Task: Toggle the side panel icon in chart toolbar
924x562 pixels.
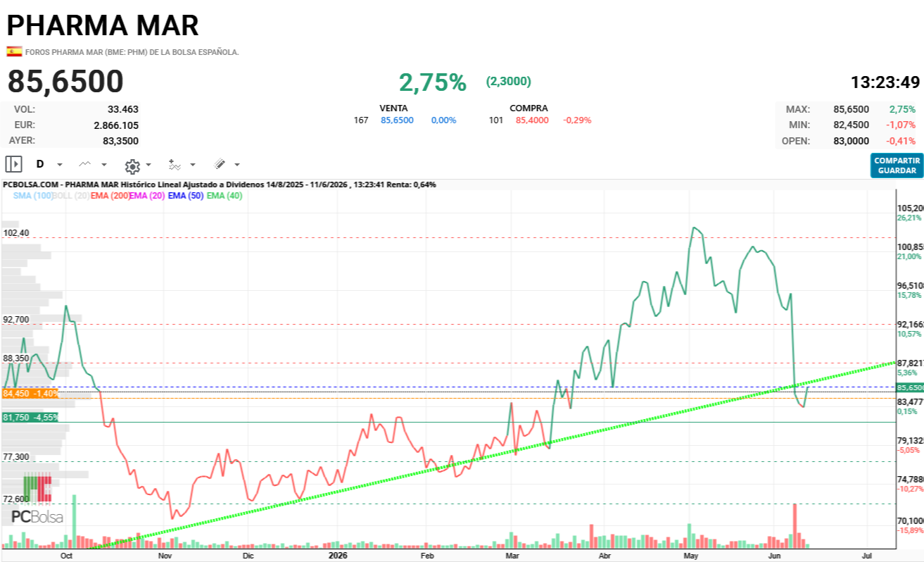Action: (14, 164)
